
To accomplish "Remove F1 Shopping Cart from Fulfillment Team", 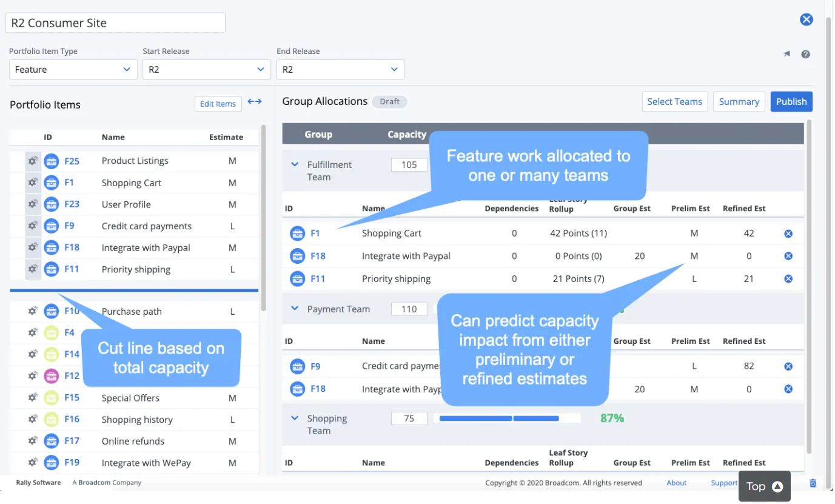I will pyautogui.click(x=788, y=234).
